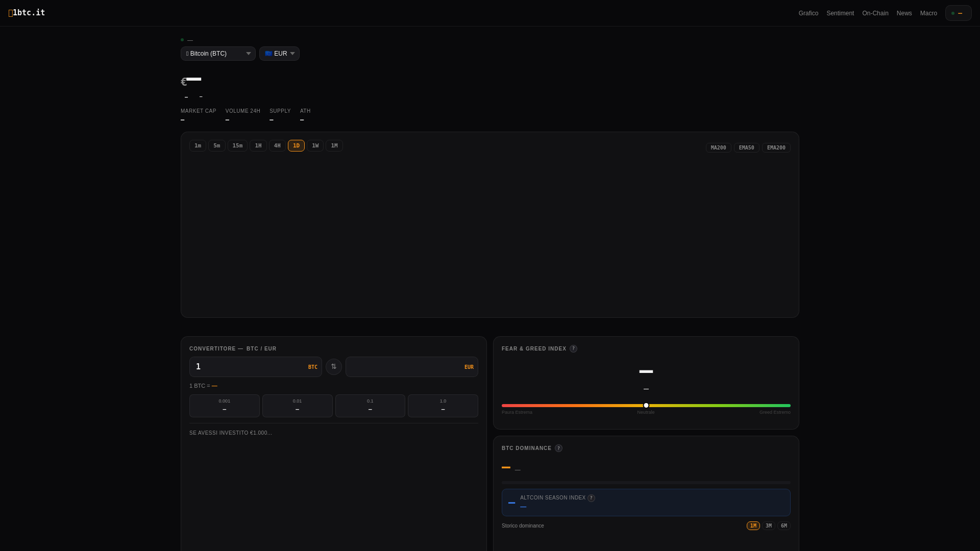Screen dimensions: 980x551
Task: Select the 1D chart timeframe
Action: [x=296, y=146]
